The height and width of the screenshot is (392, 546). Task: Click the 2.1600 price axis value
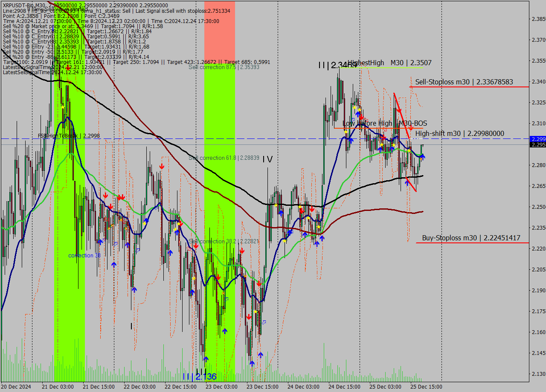click(x=538, y=332)
